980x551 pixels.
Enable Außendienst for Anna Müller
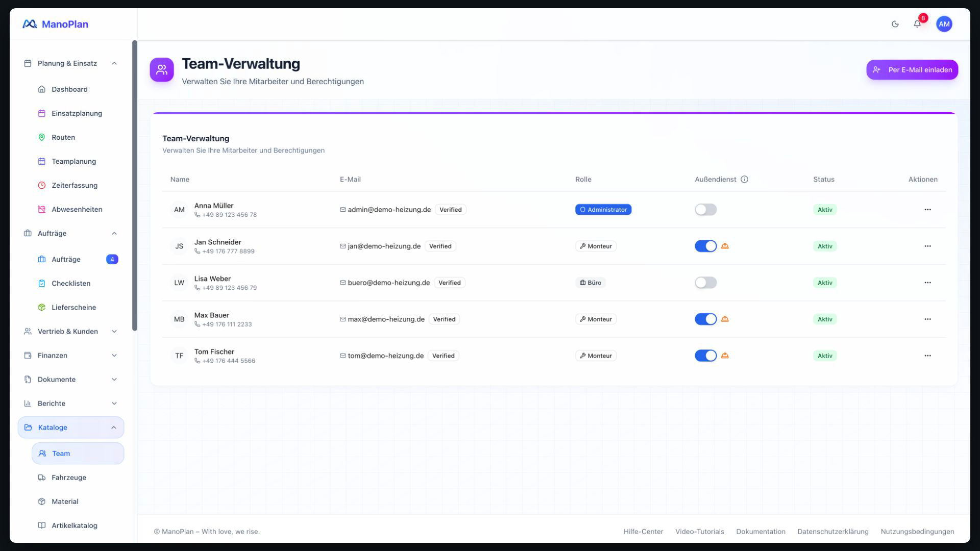(705, 210)
